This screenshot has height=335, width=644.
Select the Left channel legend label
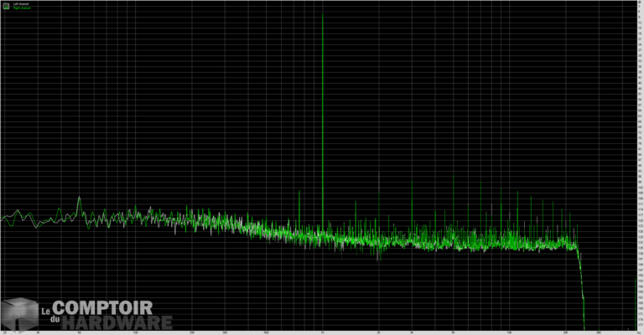click(19, 4)
